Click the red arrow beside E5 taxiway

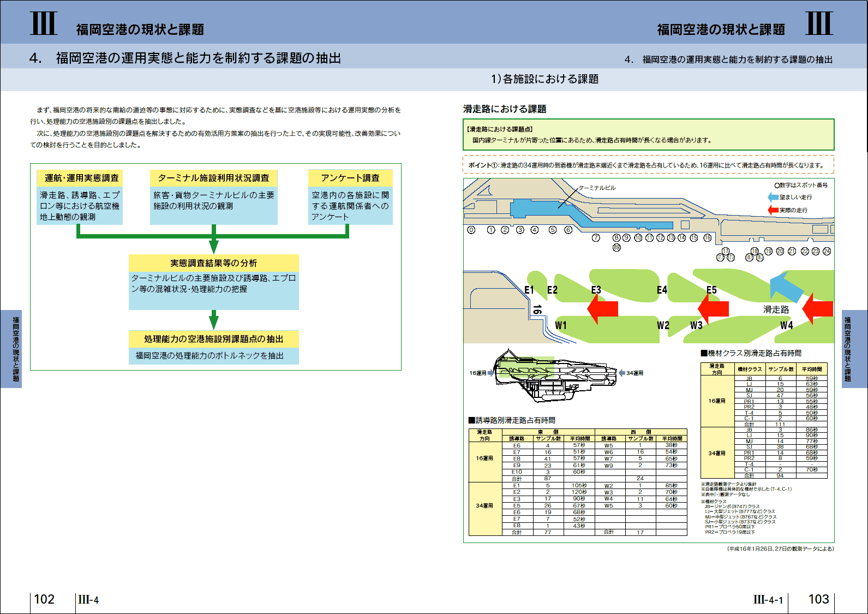click(x=713, y=309)
